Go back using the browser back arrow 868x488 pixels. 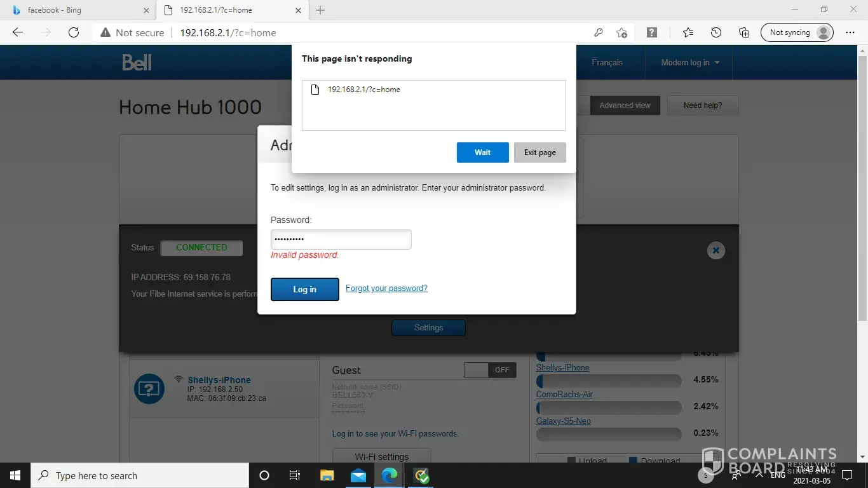(18, 32)
